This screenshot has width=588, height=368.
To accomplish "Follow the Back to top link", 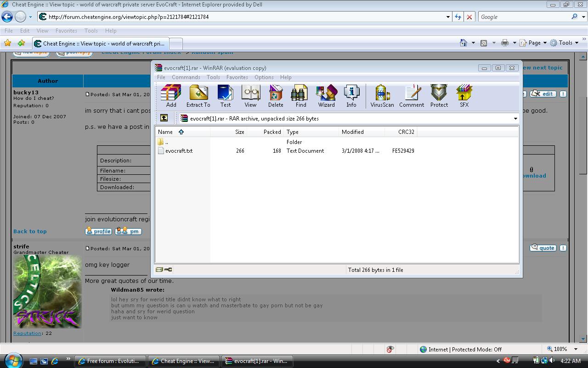I will click(30, 231).
